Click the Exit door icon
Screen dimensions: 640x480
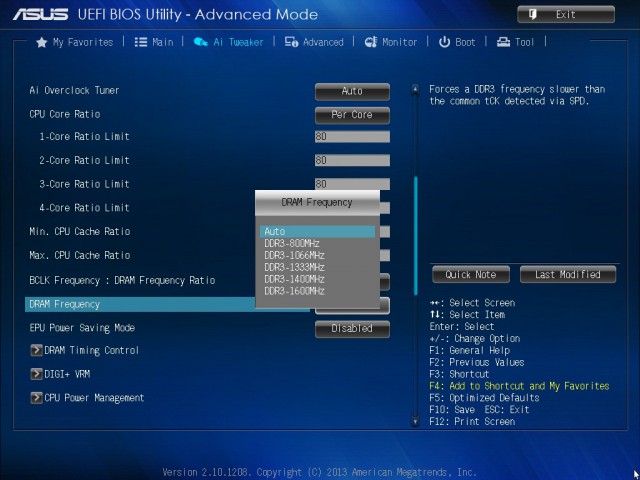point(533,15)
